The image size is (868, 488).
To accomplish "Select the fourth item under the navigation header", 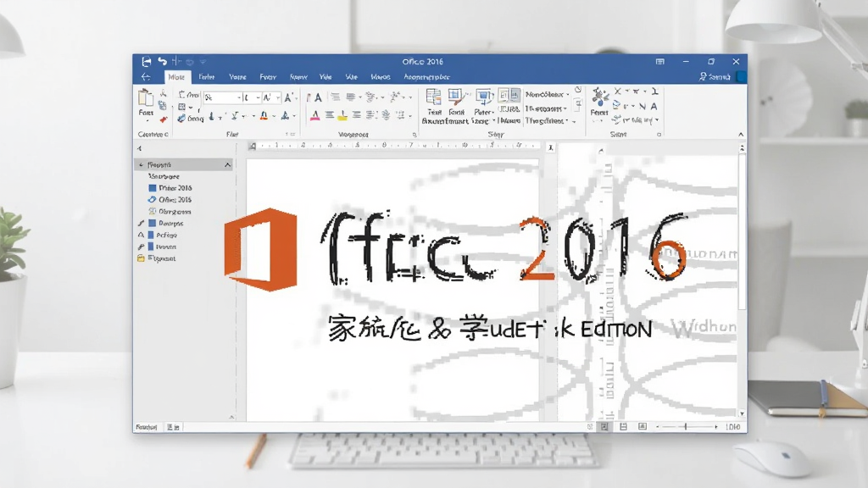I will pos(170,211).
